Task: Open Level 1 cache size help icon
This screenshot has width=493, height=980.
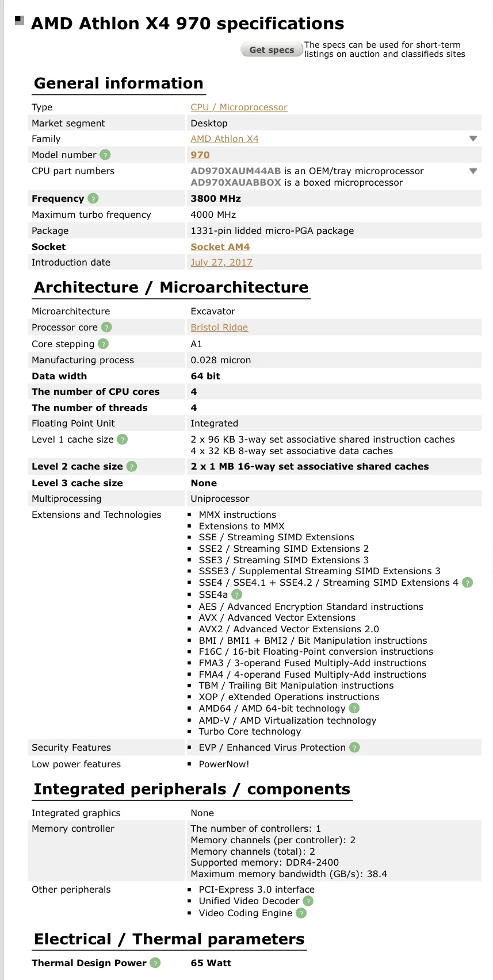Action: 122,439
